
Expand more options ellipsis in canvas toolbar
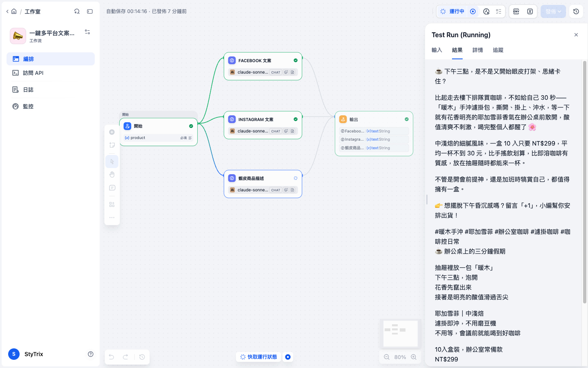112,218
